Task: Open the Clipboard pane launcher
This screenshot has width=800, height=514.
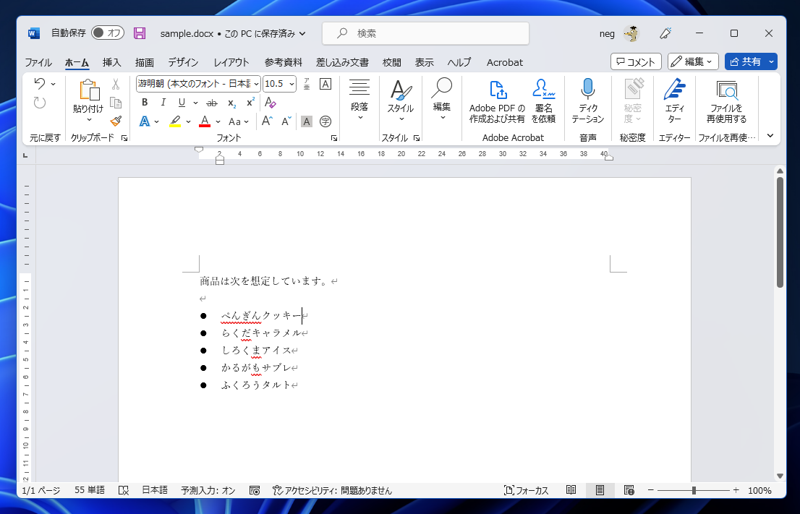Action: (124, 138)
